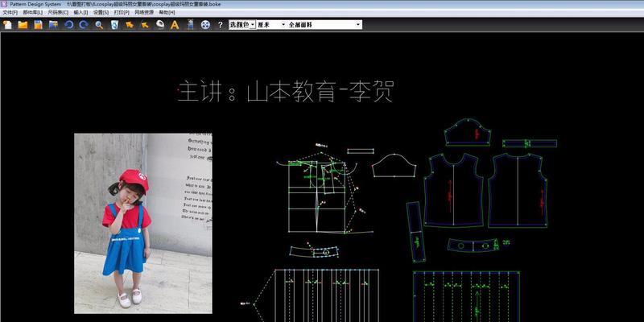Viewport: 644px width, 322px height.
Task: Click the film reel icon
Action: [x=205, y=25]
